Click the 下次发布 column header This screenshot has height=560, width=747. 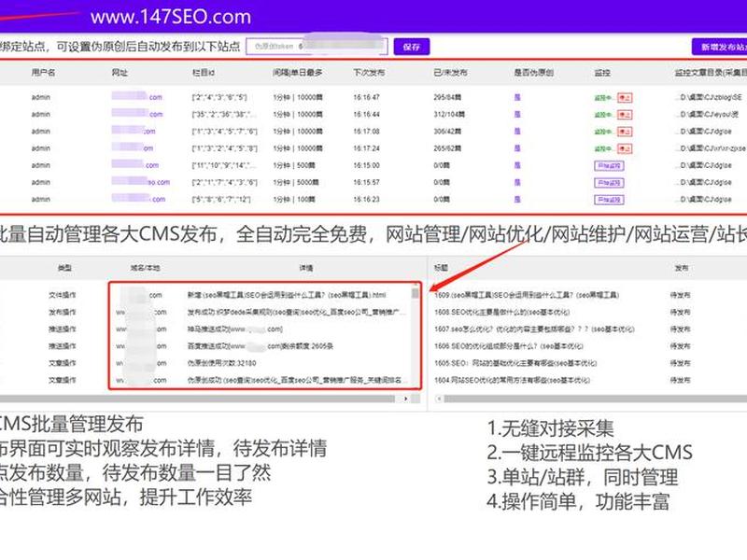(369, 73)
